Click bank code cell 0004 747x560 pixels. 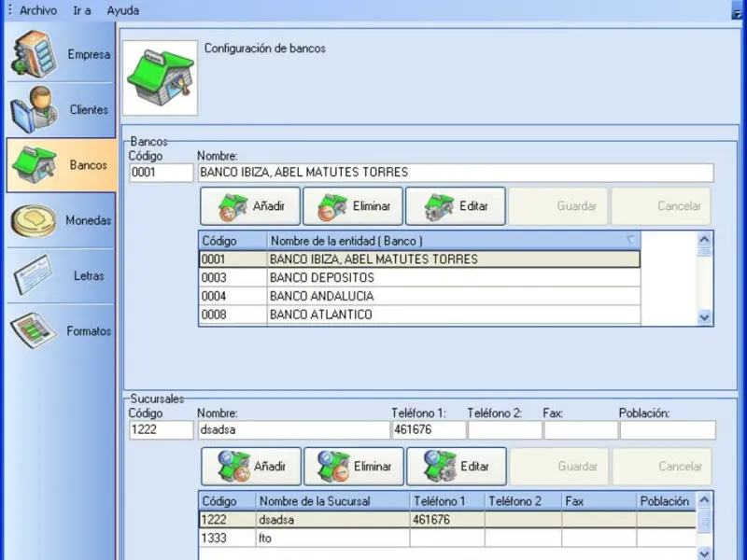click(x=233, y=296)
